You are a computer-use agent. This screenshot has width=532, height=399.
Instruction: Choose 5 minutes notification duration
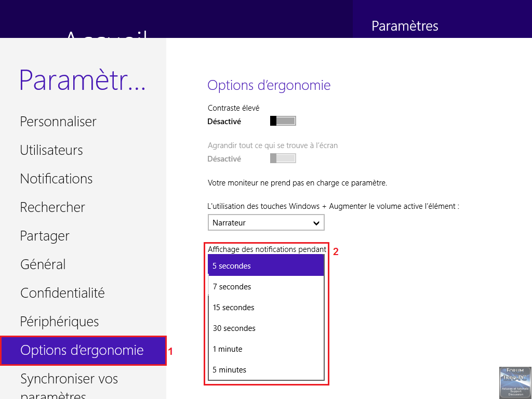point(266,369)
